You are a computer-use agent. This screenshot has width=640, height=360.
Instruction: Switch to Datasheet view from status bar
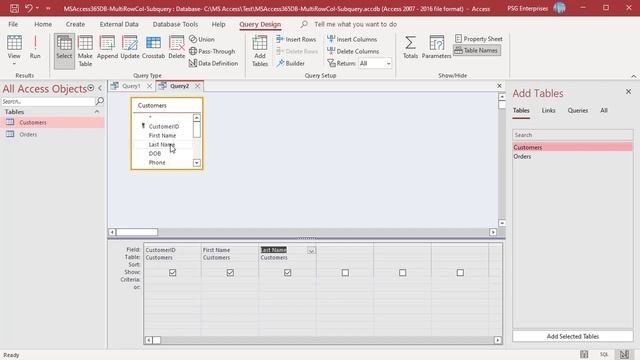584,355
